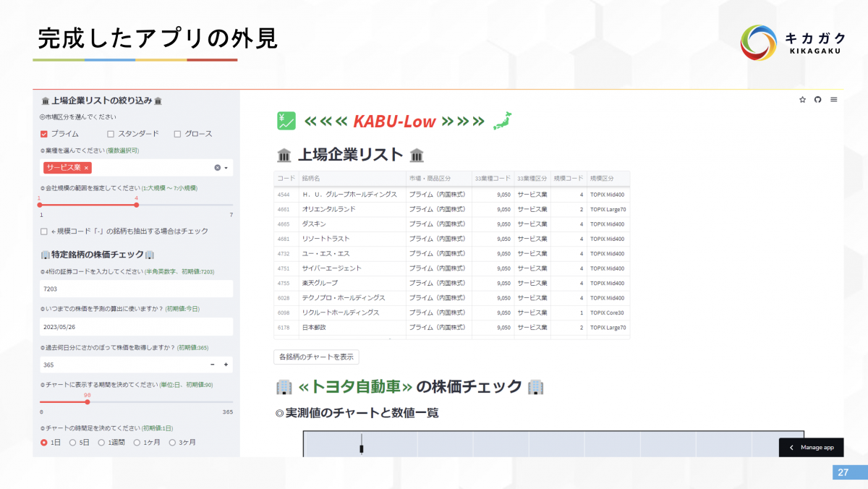Viewport: 868px width, 489px height.
Task: Clear all selected industries
Action: click(x=217, y=168)
